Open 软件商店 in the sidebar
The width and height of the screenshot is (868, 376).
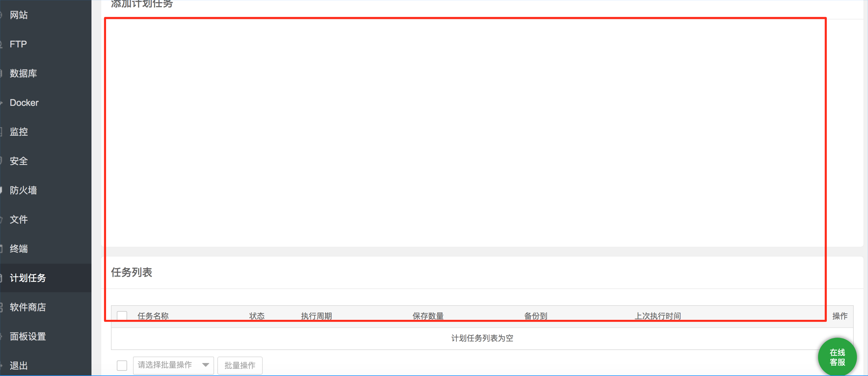click(28, 307)
